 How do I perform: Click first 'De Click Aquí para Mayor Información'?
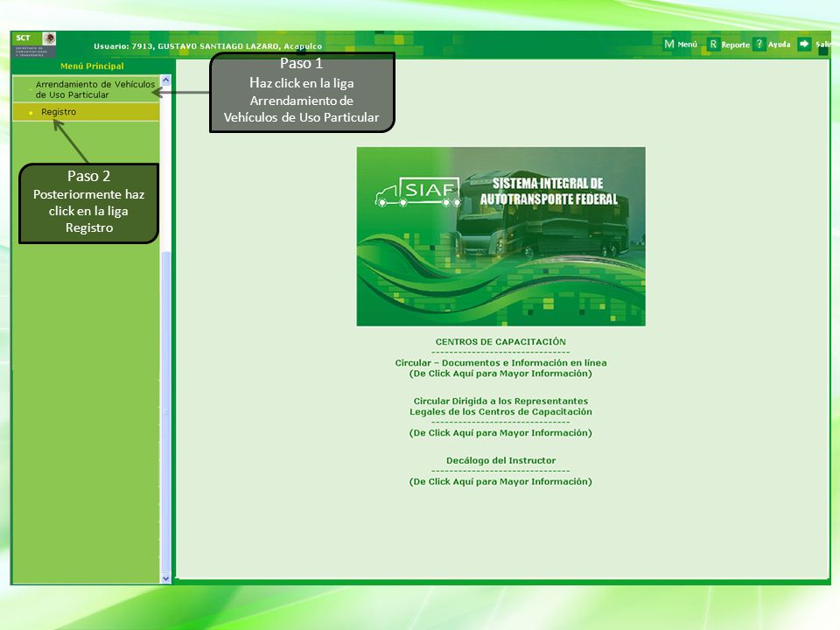click(x=500, y=374)
